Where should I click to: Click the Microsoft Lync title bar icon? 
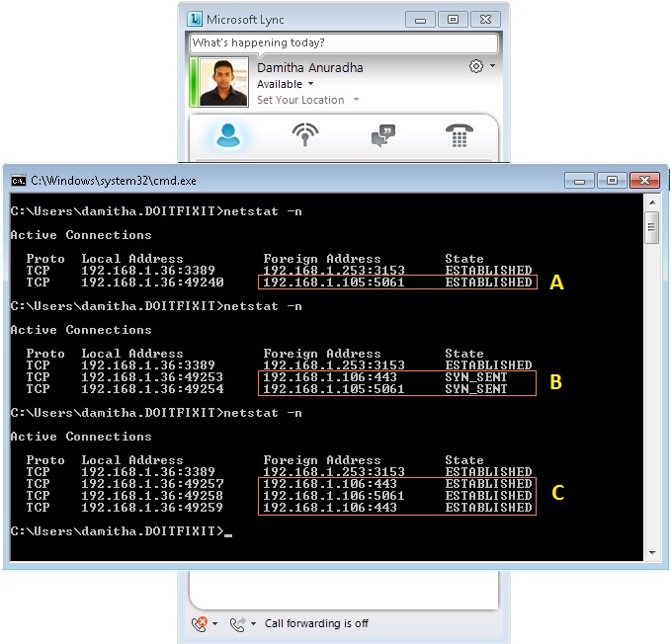pyautogui.click(x=195, y=19)
